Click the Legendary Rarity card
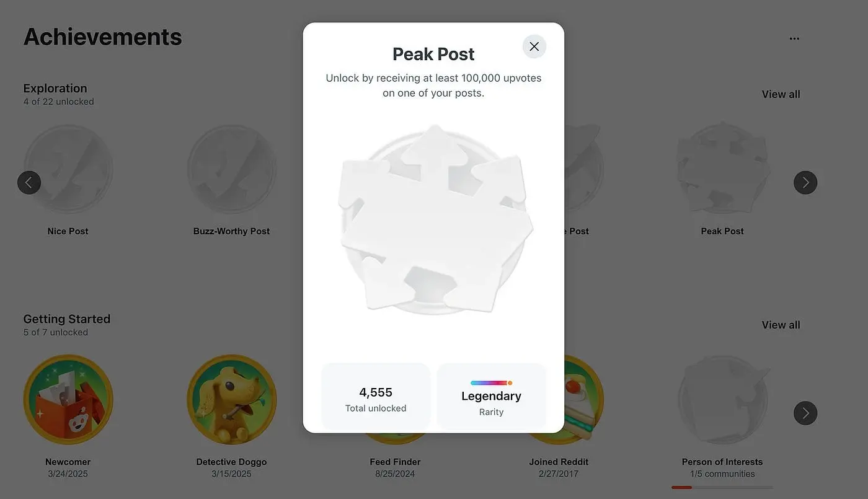Viewport: 868px width, 499px height. pyautogui.click(x=491, y=398)
